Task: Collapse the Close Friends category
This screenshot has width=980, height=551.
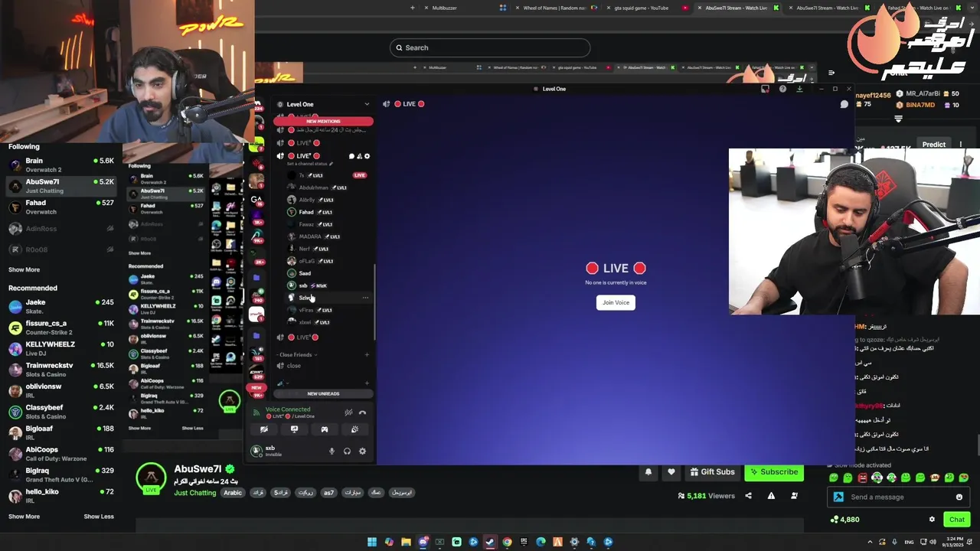Action: coord(297,354)
